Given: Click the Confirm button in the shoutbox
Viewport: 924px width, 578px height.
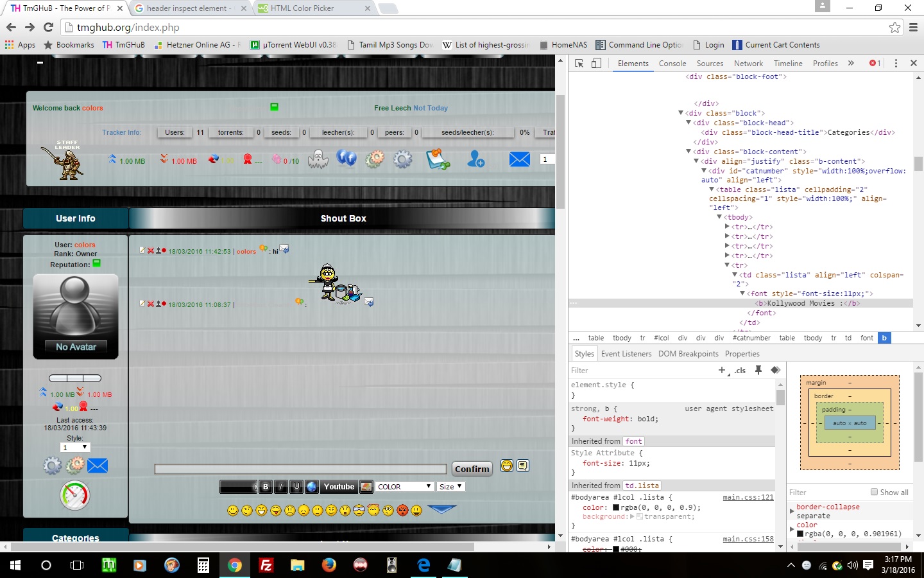Looking at the screenshot, I should [x=472, y=469].
